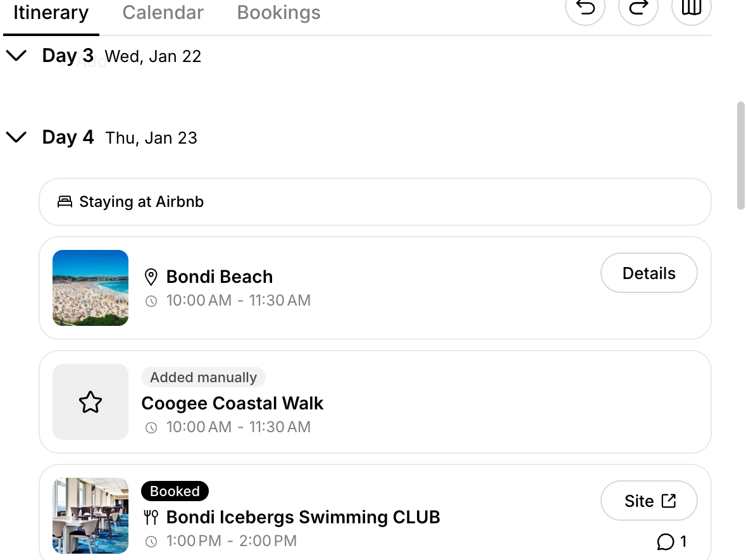Click the restaurant icon beside Bondi Icebergs Swimming CLUB
The image size is (746, 560).
151,517
